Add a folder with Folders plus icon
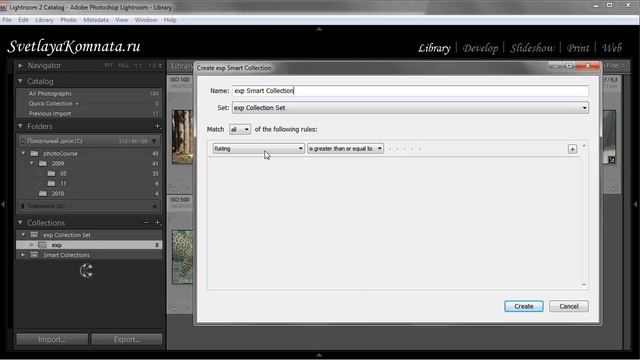Image resolution: width=640 pixels, height=360 pixels. 158,126
